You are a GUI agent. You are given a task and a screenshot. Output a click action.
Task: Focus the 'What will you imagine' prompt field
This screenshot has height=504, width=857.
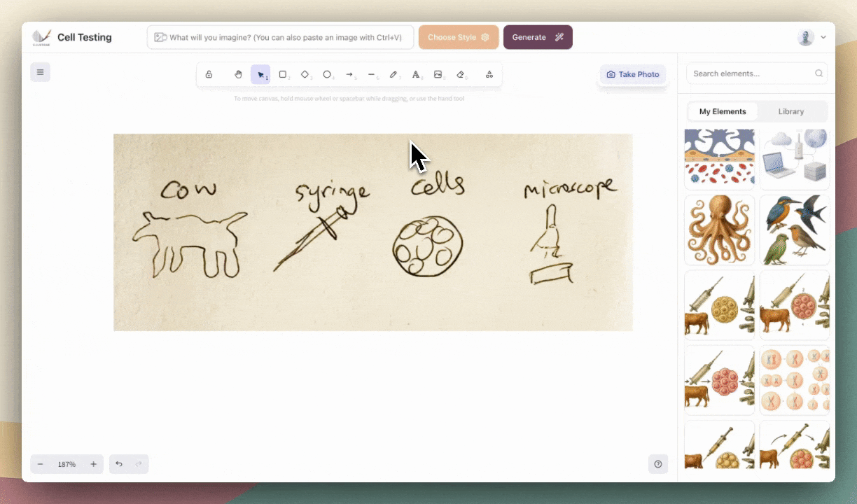click(x=280, y=37)
